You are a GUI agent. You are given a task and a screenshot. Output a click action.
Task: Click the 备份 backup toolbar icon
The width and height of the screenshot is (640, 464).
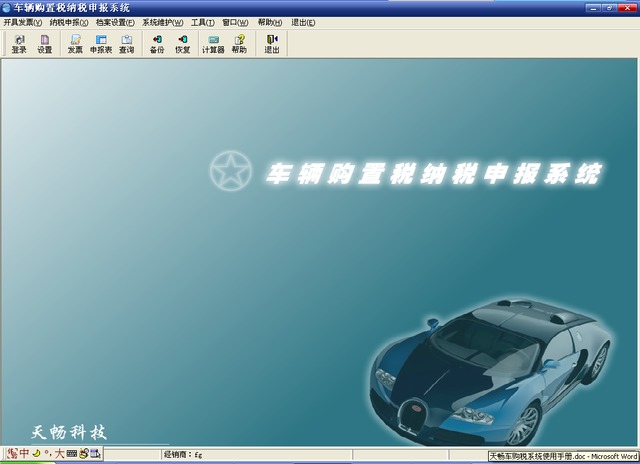pyautogui.click(x=157, y=44)
